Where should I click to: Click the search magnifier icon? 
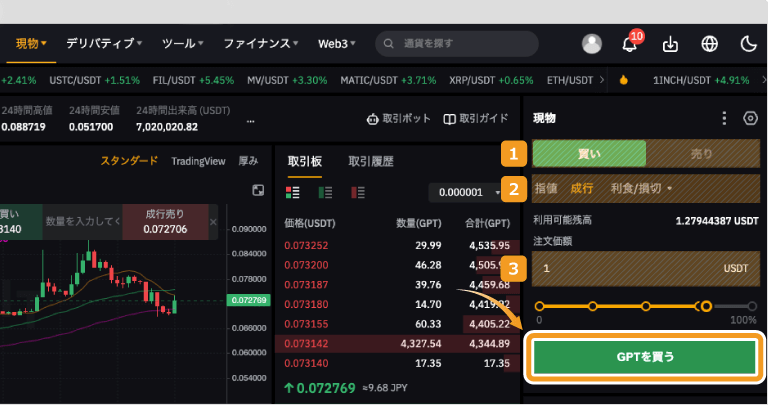(388, 44)
